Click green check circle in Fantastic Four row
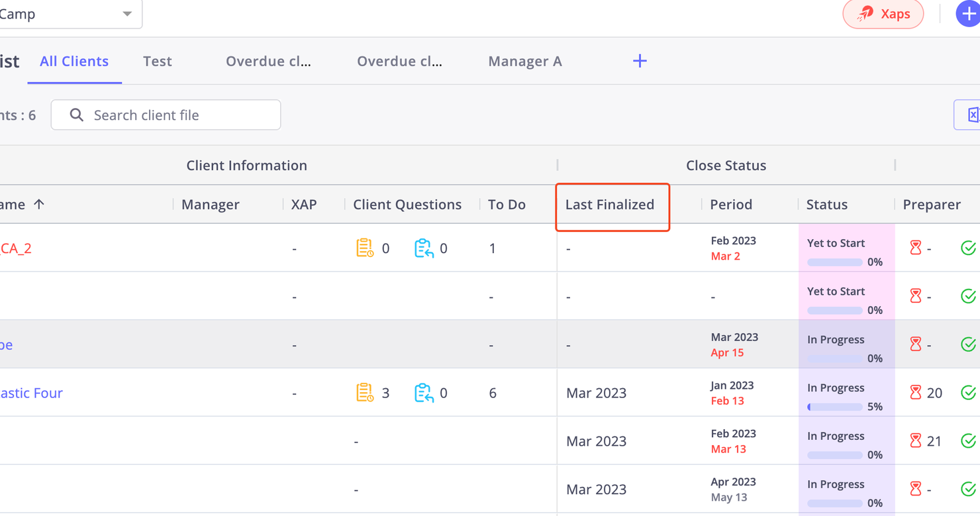The height and width of the screenshot is (516, 980). tap(968, 393)
